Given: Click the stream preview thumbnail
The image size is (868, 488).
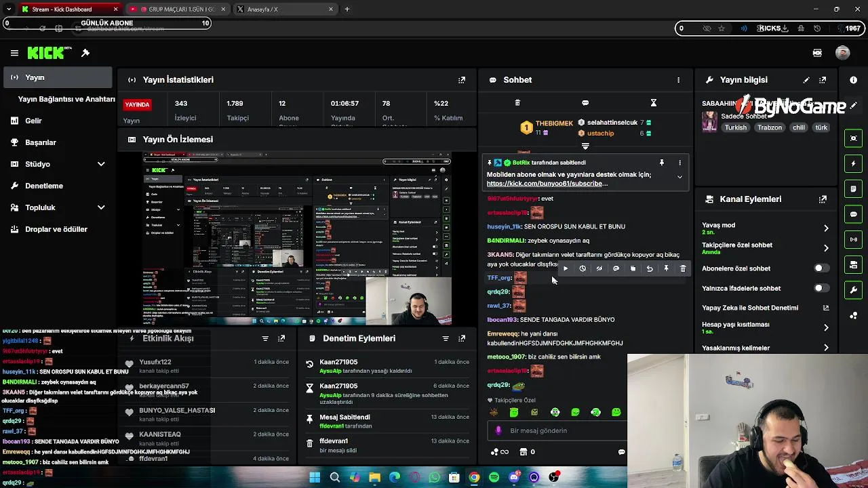Looking at the screenshot, I should tap(297, 239).
